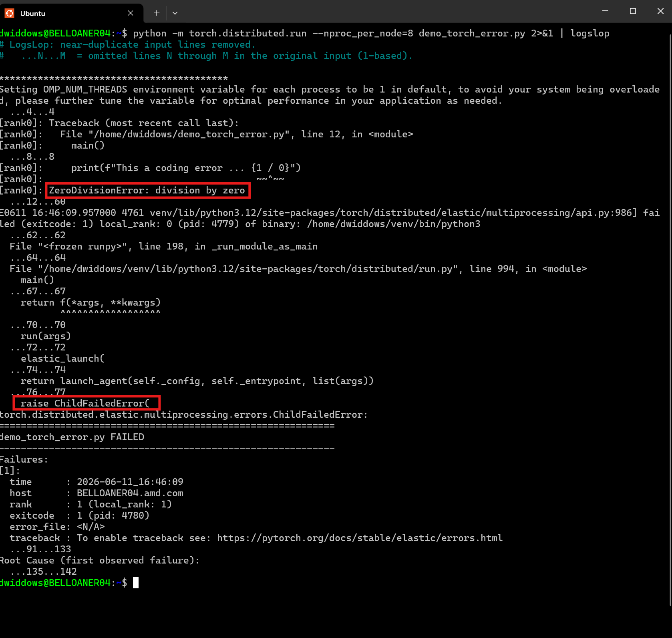
Task: Click the 'demo_torch_error.py FAILED' line
Action: (72, 437)
